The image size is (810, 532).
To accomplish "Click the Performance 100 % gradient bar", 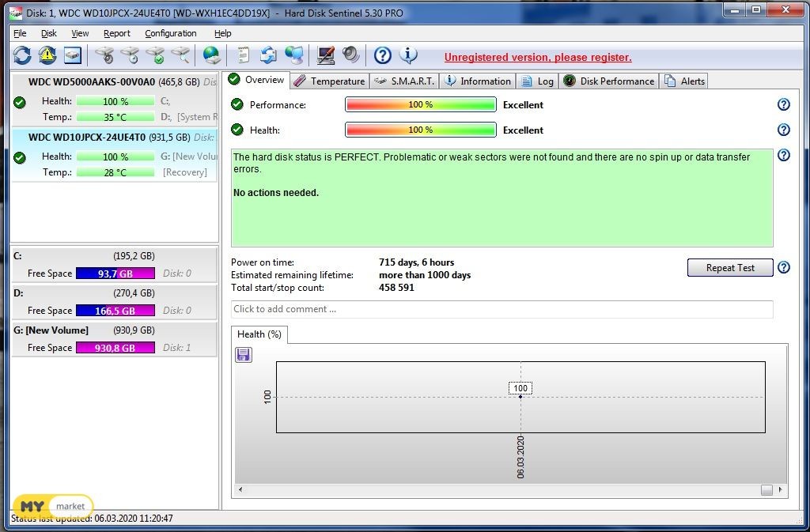I will tap(421, 105).
